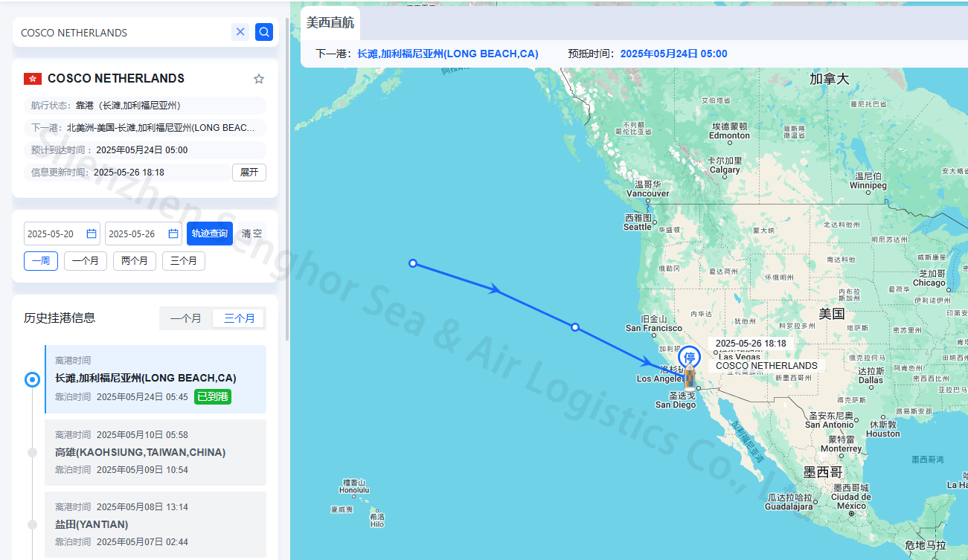968x560 pixels.
Task: Open the 美西直航 tab
Action: [x=330, y=23]
